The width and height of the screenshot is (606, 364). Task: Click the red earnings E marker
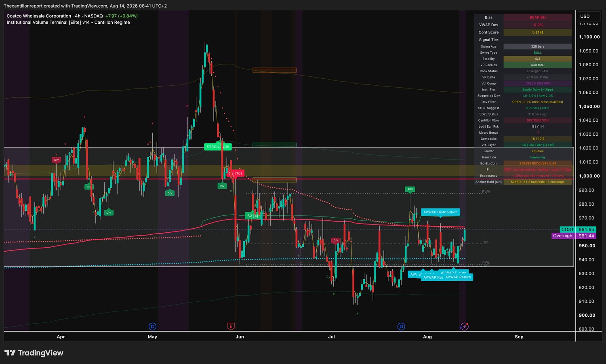coord(231,326)
